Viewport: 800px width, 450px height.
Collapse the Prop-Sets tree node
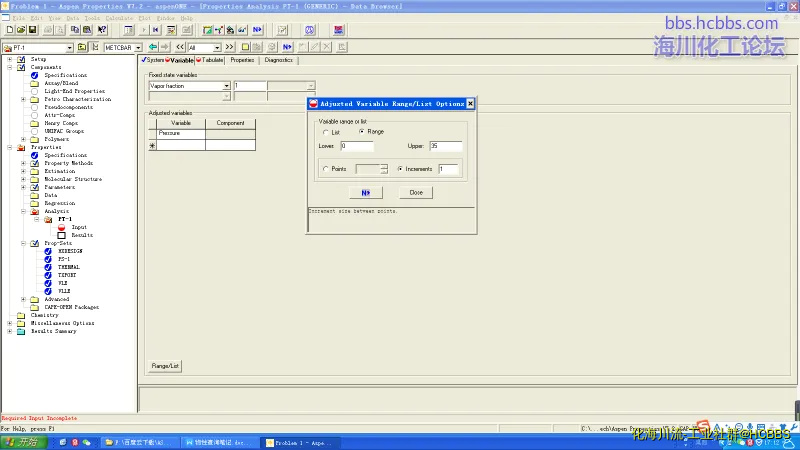coord(23,243)
